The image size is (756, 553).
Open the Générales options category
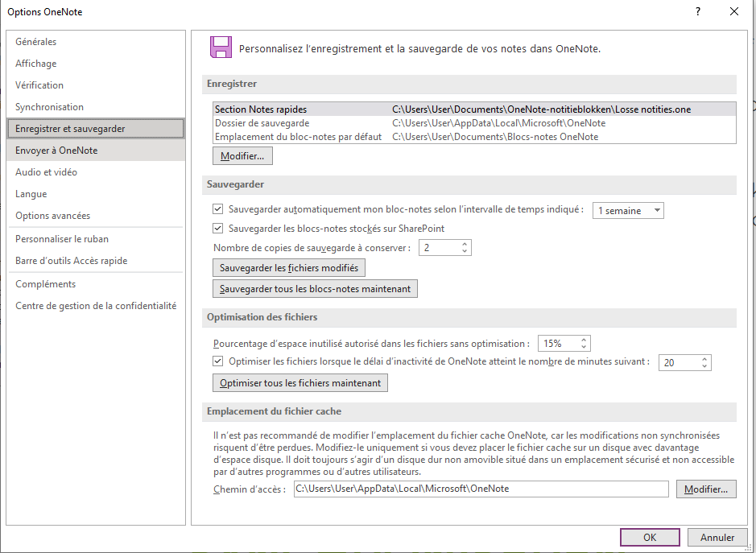(x=96, y=42)
